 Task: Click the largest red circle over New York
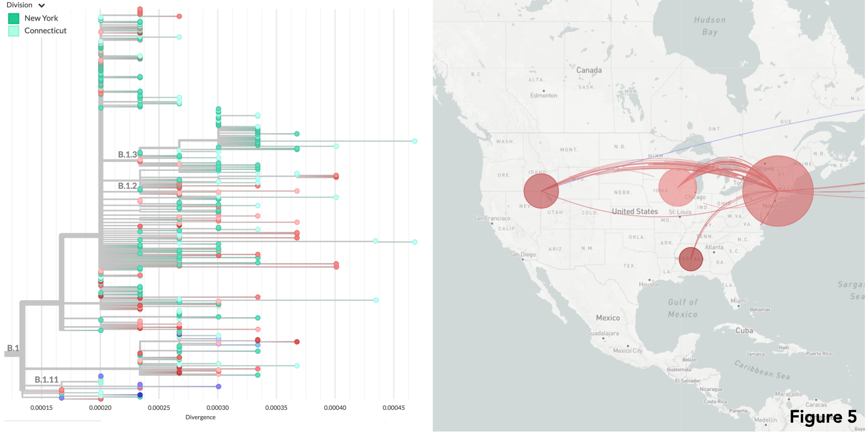[x=778, y=191]
